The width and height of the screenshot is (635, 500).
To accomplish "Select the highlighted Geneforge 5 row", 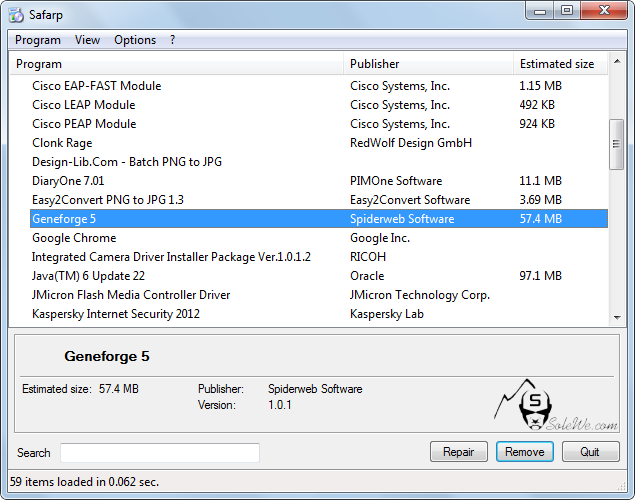I will [x=319, y=219].
